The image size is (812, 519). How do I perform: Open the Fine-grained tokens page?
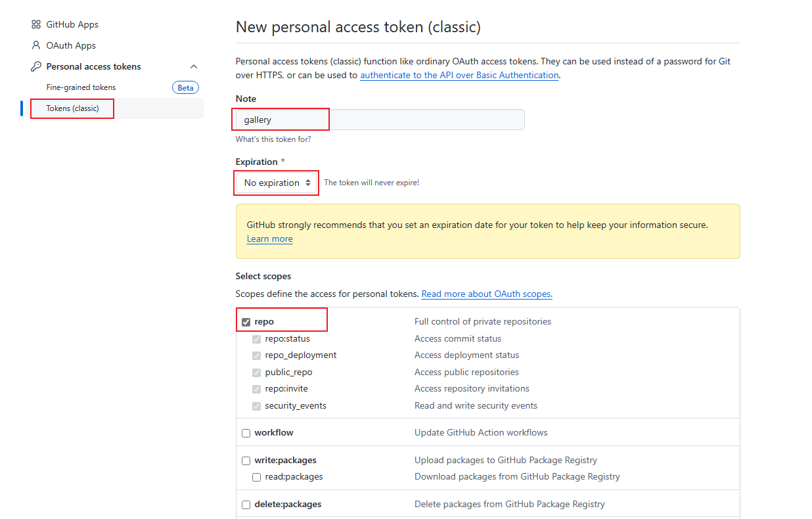tap(81, 87)
